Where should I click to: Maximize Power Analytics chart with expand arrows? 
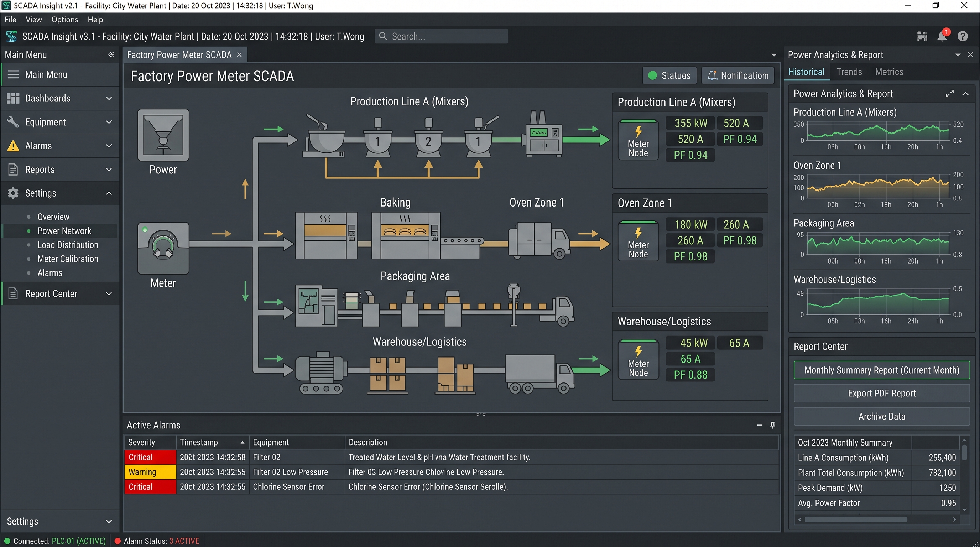click(950, 94)
